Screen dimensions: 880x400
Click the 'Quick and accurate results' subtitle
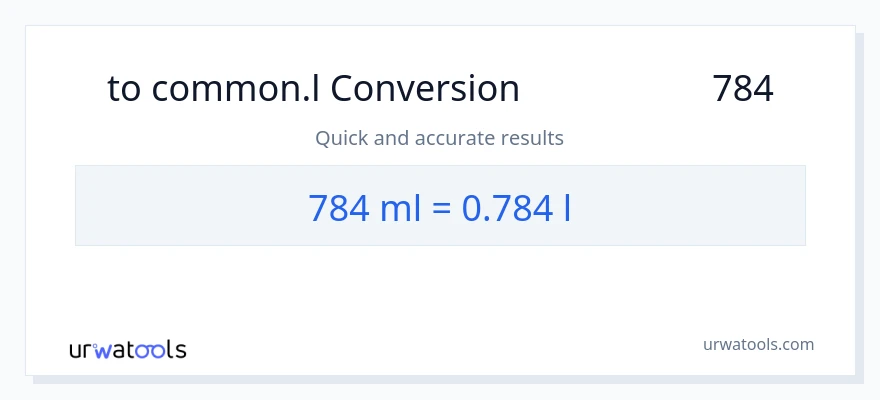[439, 138]
